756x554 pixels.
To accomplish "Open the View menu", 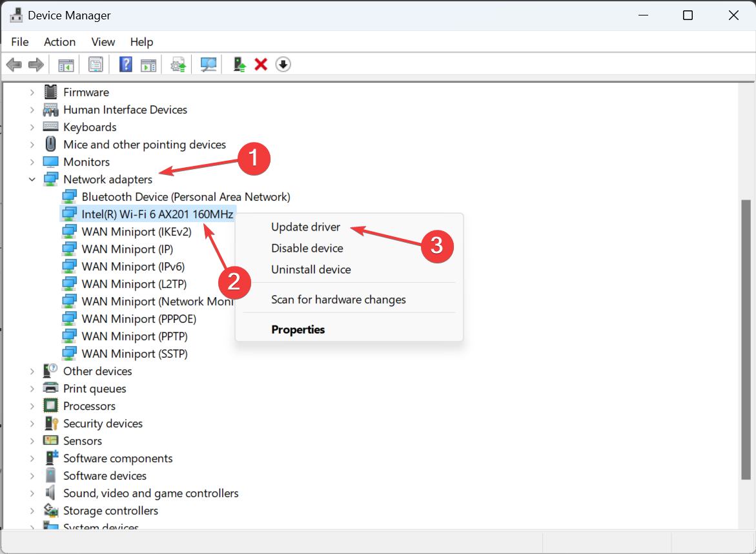I will (x=103, y=42).
